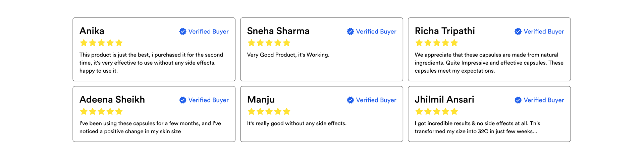Select the reviewer name Sneha Sharma
This screenshot has height=154, width=644.
pos(278,31)
